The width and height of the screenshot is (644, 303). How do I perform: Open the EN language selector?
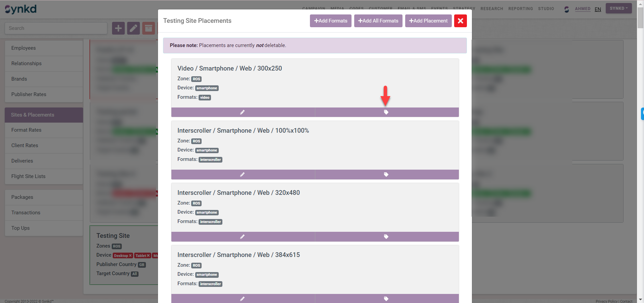(x=598, y=9)
